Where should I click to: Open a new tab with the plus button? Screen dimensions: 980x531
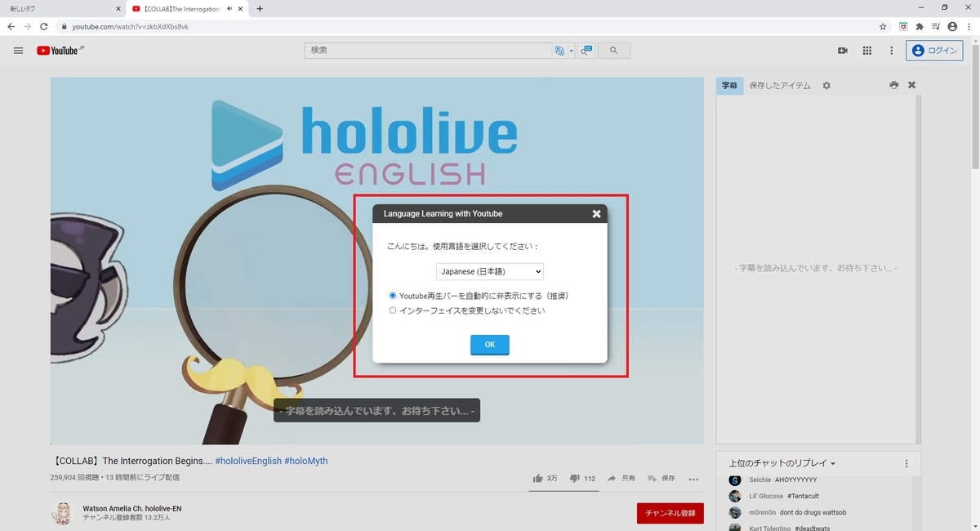(x=260, y=9)
